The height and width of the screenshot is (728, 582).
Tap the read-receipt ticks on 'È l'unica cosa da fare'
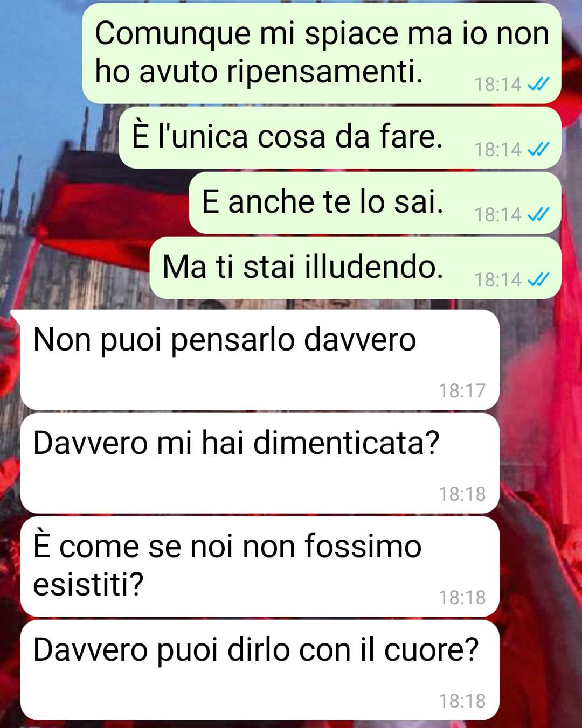[538, 149]
